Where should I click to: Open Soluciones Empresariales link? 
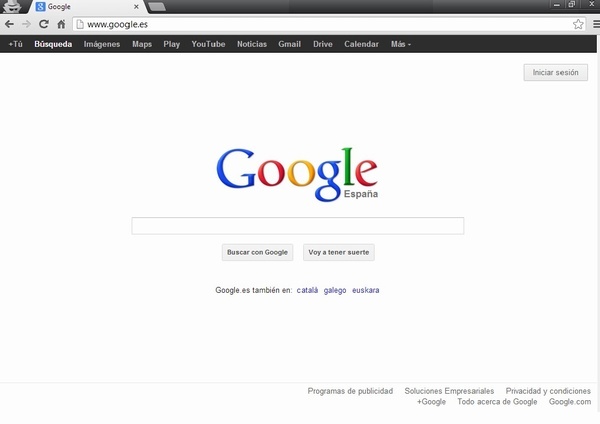click(x=449, y=391)
